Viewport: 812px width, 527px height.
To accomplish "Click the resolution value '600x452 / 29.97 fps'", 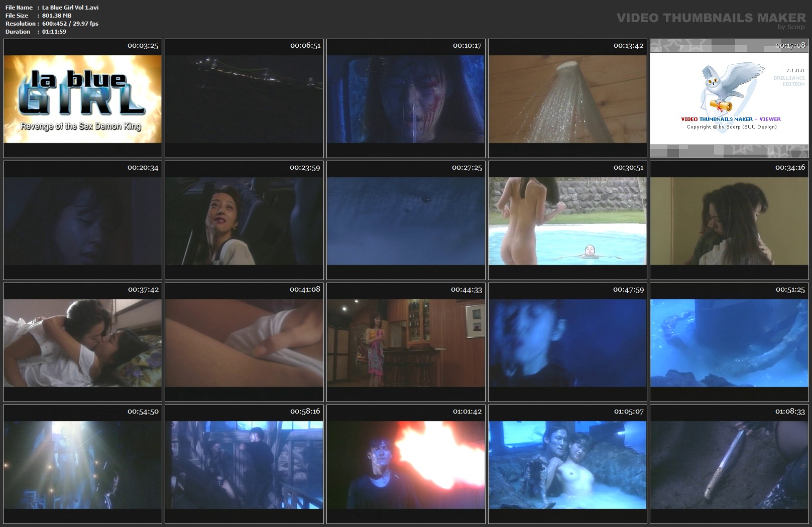I will pos(70,24).
